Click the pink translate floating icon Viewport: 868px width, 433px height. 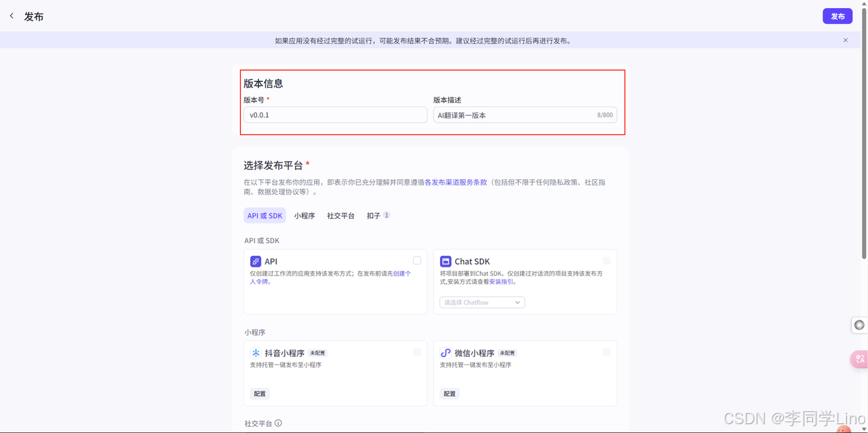tap(859, 359)
